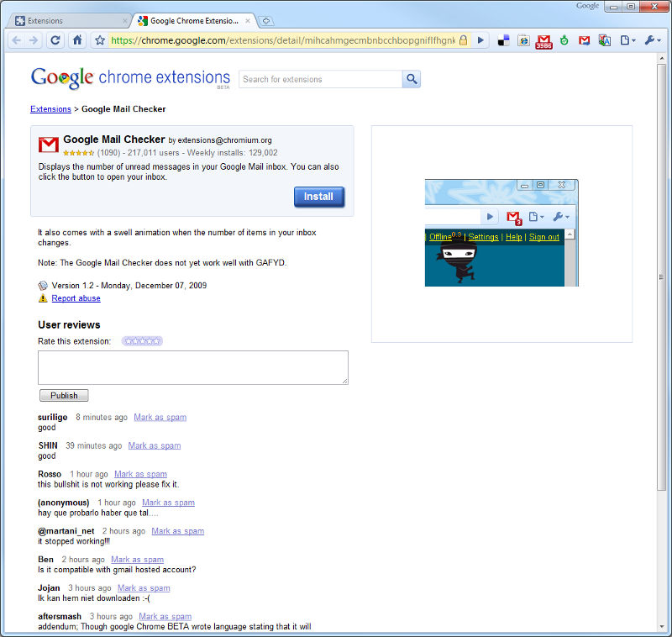Click inside the review text area
Image resolution: width=672 pixels, height=637 pixels.
point(193,367)
